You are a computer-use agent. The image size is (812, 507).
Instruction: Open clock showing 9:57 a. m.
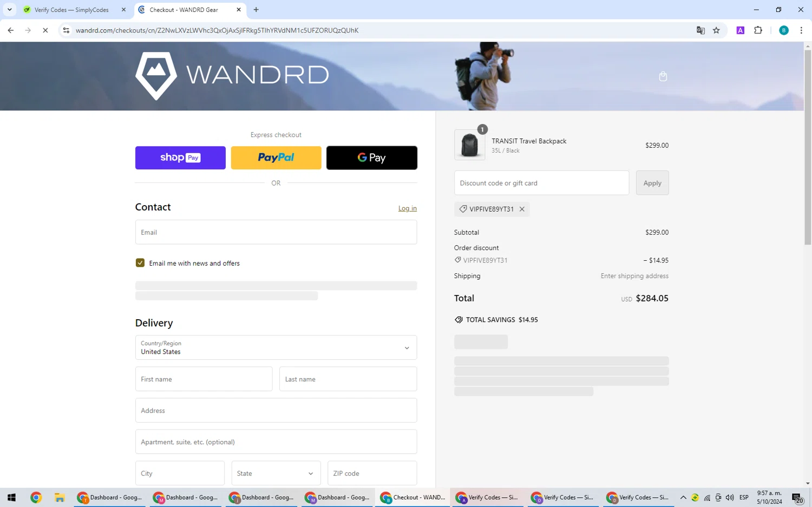tap(769, 497)
